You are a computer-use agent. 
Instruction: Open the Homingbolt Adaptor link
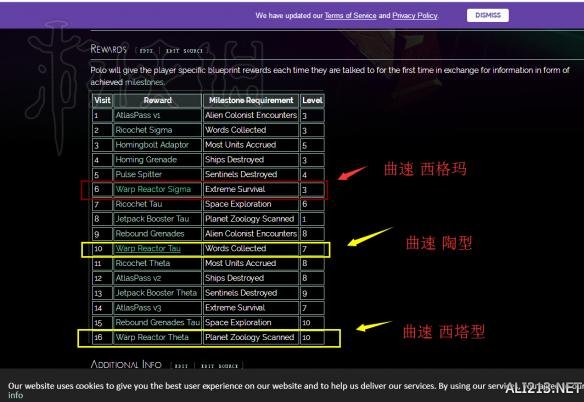[152, 145]
